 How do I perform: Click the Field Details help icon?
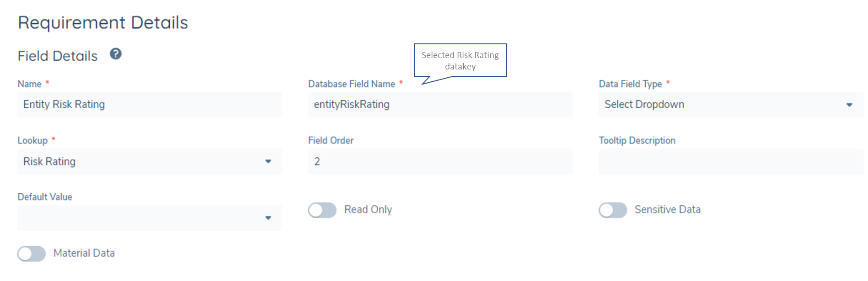click(x=116, y=54)
